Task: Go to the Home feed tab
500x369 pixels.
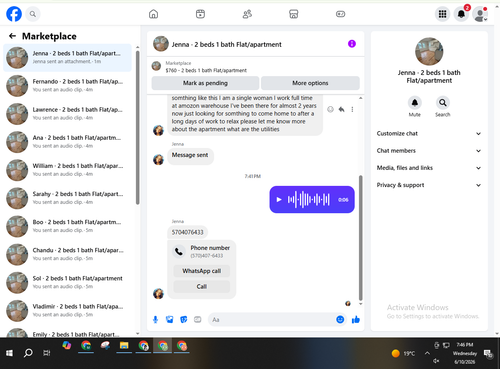Action: pyautogui.click(x=153, y=14)
